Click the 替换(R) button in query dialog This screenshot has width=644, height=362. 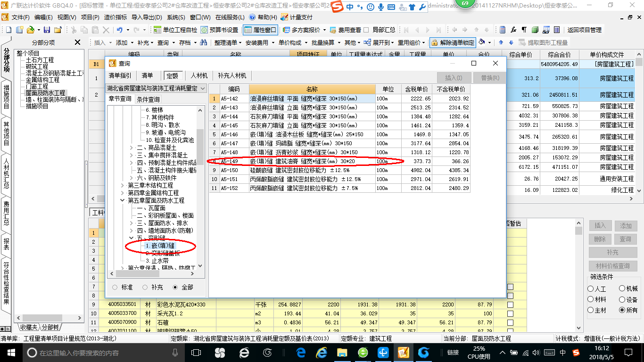tap(490, 77)
